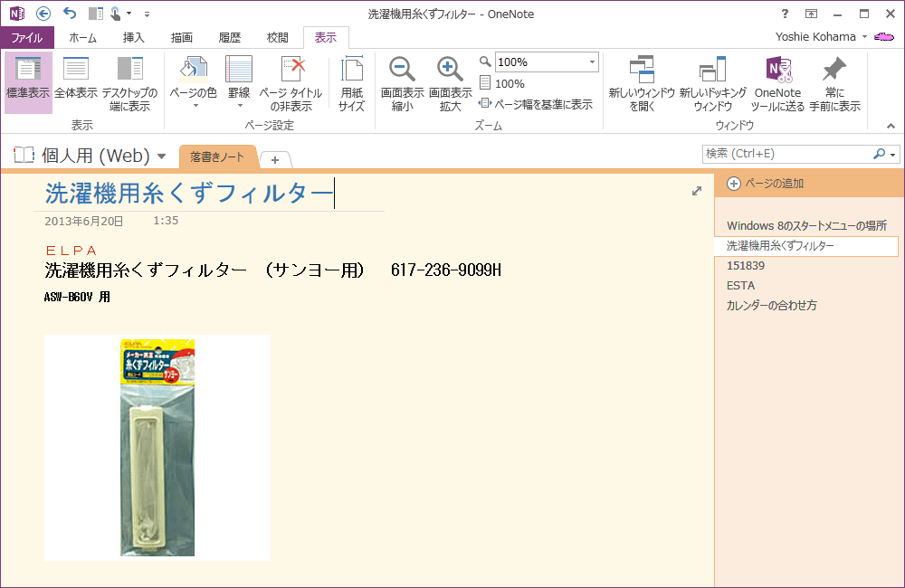905x588 pixels.
Task: Switch to the 挿入 tab
Action: tap(133, 37)
